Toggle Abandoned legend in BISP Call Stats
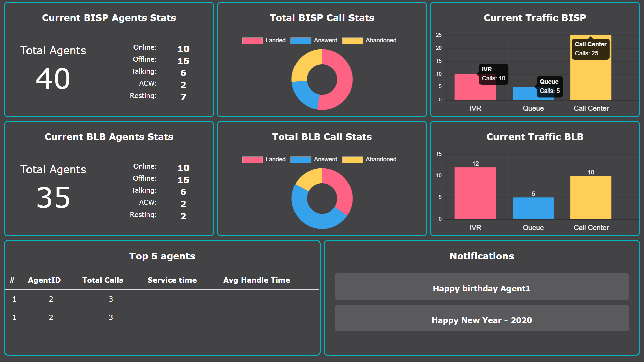Image resolution: width=644 pixels, height=362 pixels. [369, 40]
